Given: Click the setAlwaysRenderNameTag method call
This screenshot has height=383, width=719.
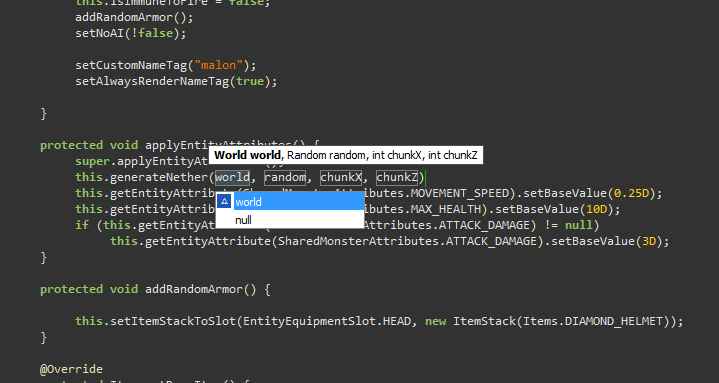Looking at the screenshot, I should coord(152,81).
